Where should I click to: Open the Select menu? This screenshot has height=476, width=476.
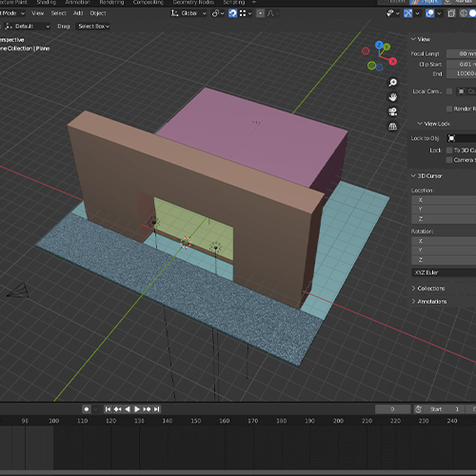click(59, 13)
